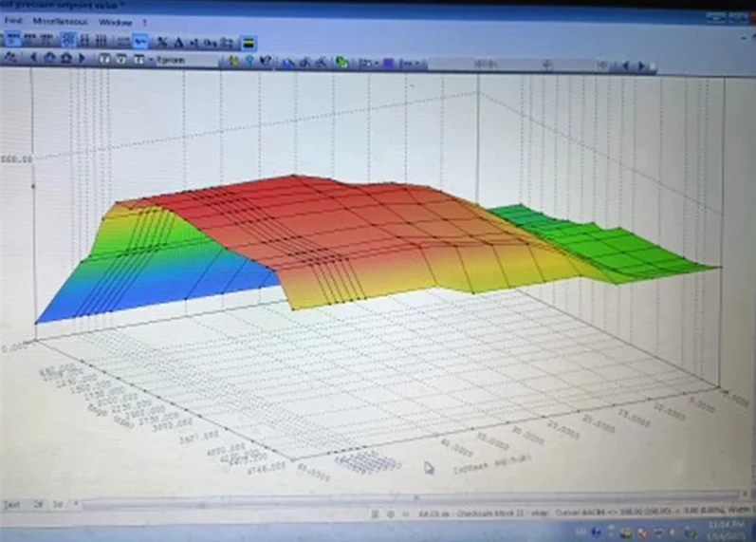This screenshot has width=756, height=542.
Task: Open the Window menu
Action: (x=115, y=22)
